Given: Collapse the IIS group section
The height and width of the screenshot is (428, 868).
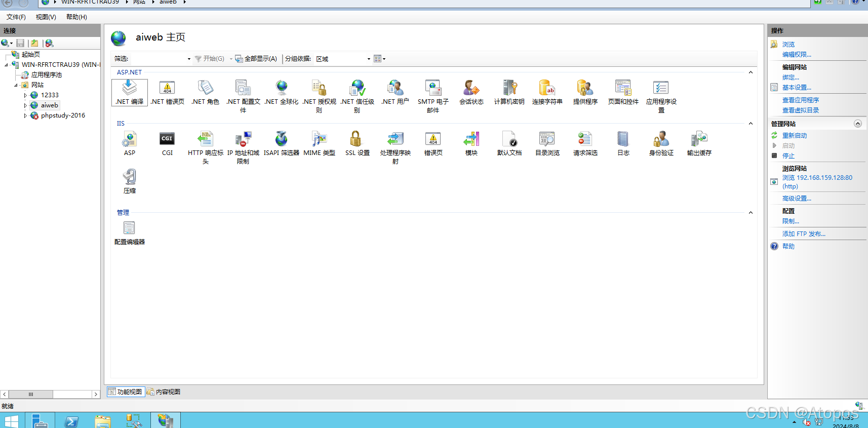Looking at the screenshot, I should tap(751, 124).
